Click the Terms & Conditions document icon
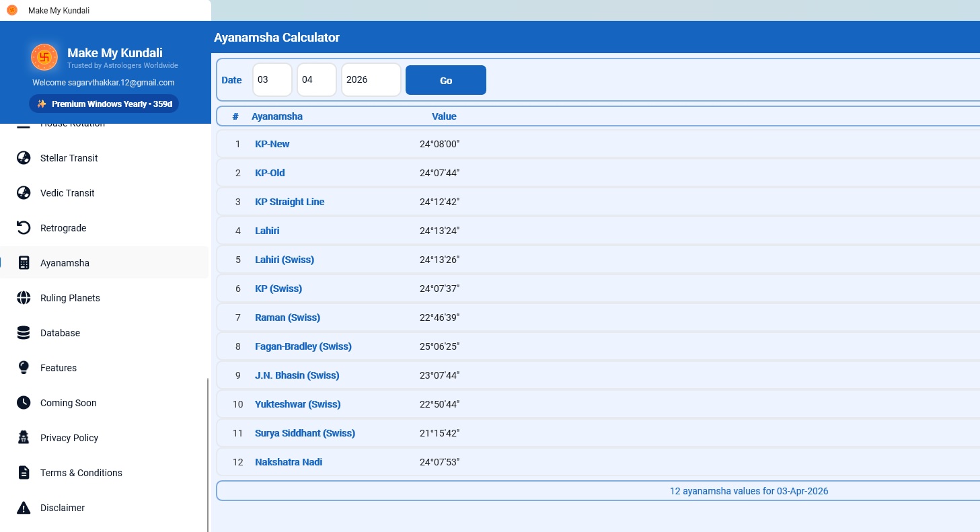 [x=24, y=473]
